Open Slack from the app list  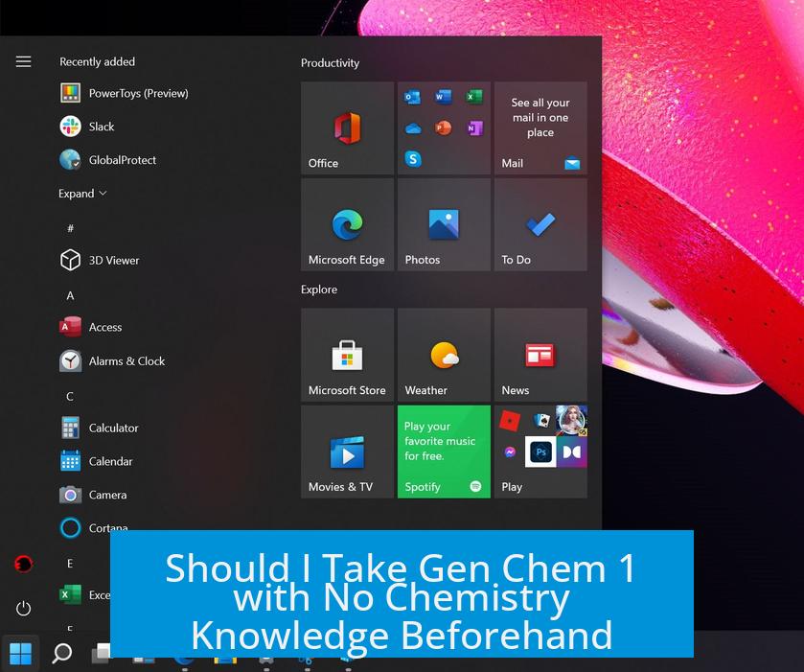(x=87, y=127)
